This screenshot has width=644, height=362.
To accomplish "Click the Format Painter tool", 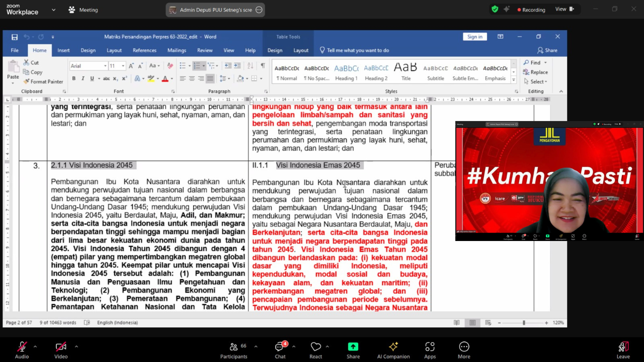I will [x=43, y=81].
